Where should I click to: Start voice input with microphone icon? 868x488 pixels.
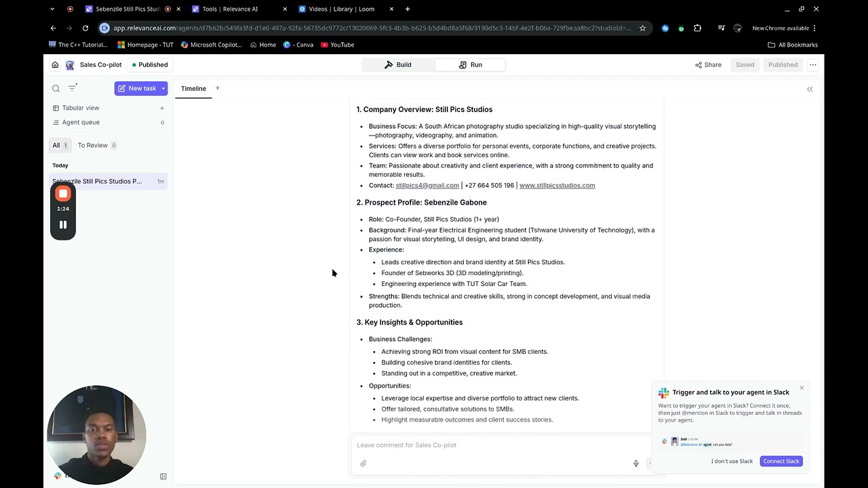(x=636, y=464)
